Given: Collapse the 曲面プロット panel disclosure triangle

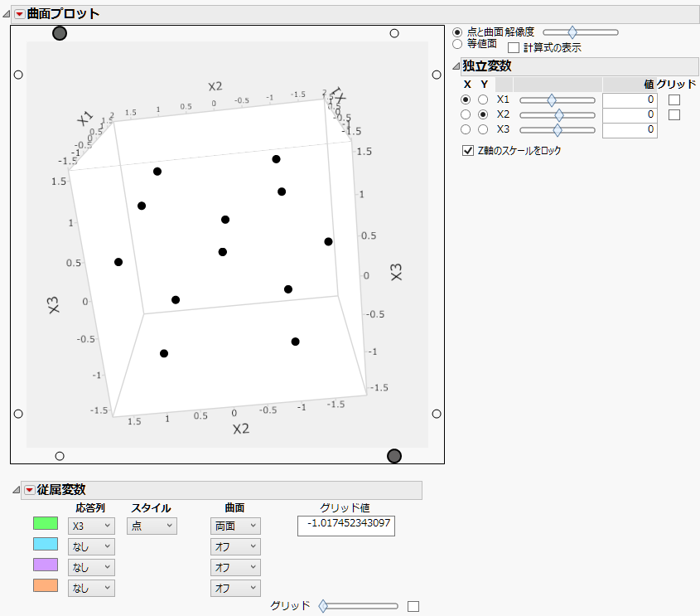Looking at the screenshot, I should (x=7, y=13).
